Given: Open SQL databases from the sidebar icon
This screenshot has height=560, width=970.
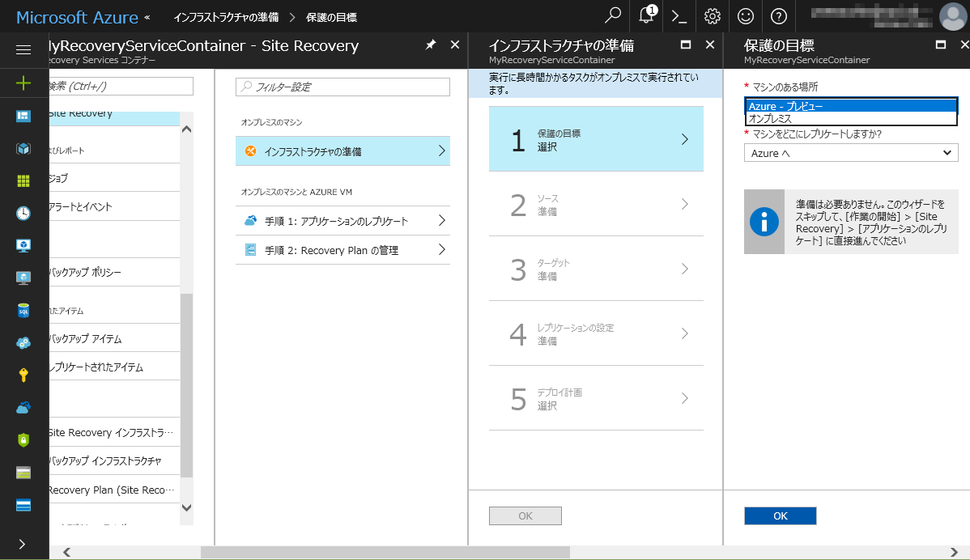Looking at the screenshot, I should [x=24, y=308].
